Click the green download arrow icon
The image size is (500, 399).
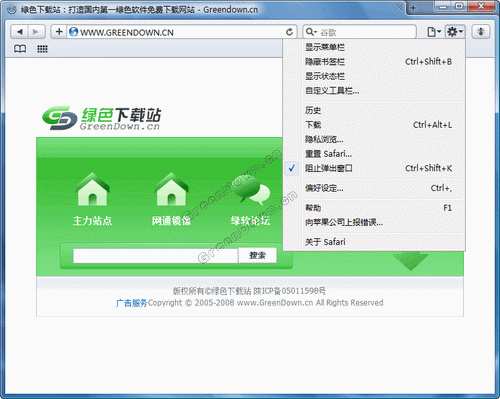pyautogui.click(x=410, y=261)
